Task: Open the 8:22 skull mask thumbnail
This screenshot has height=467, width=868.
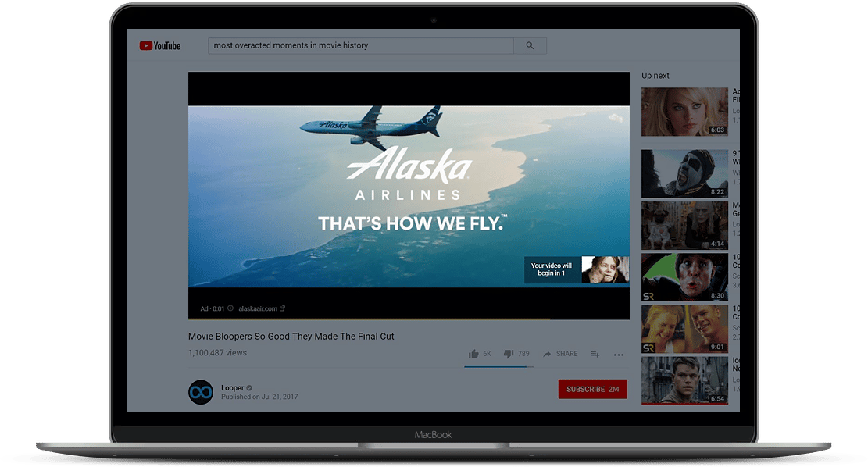Action: (x=684, y=173)
